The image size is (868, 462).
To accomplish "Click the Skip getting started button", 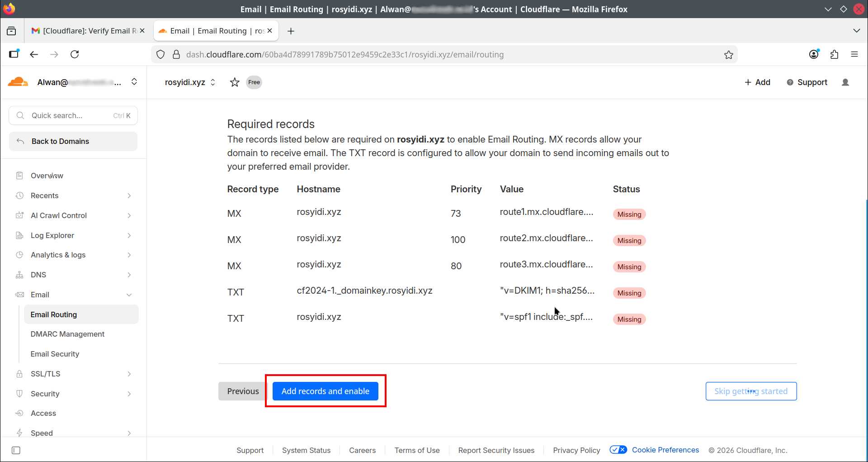I will coord(750,391).
